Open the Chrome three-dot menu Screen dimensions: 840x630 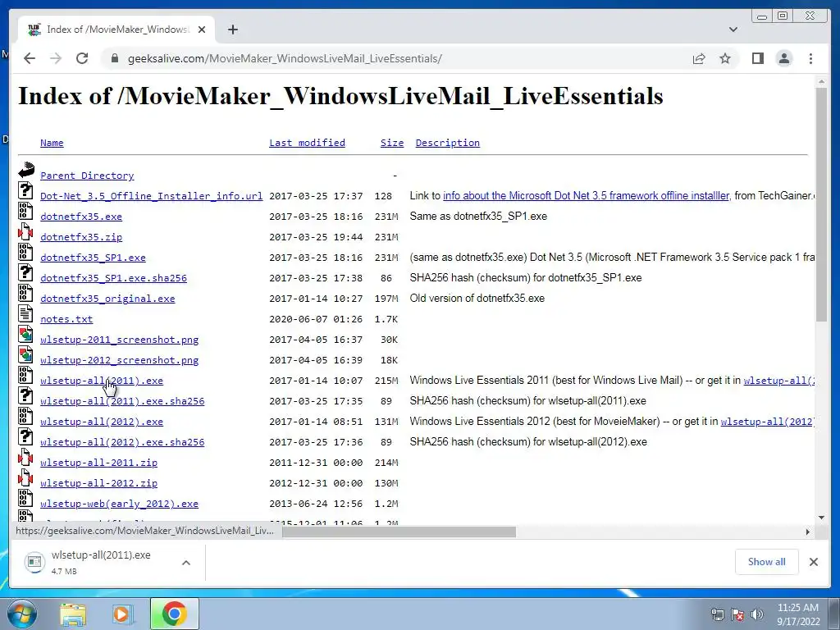pyautogui.click(x=810, y=58)
